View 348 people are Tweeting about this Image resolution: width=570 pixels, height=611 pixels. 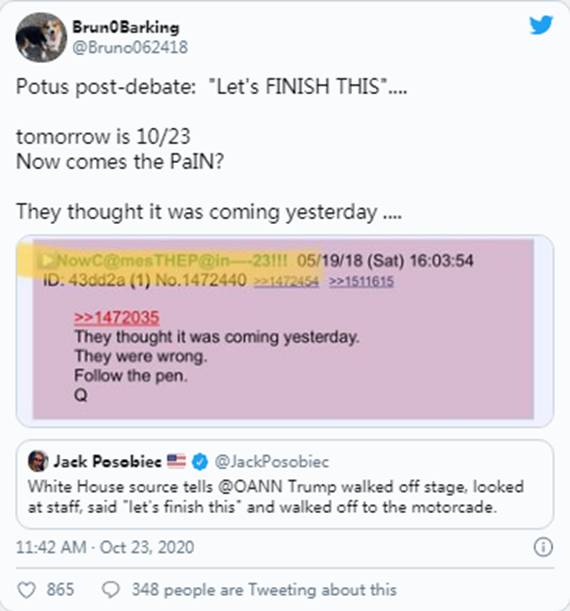[264, 590]
